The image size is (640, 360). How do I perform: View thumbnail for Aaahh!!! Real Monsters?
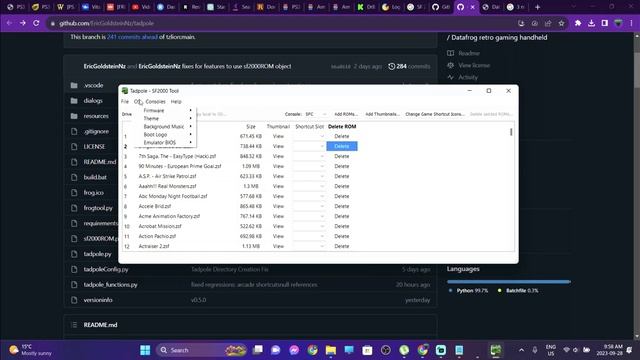click(278, 186)
